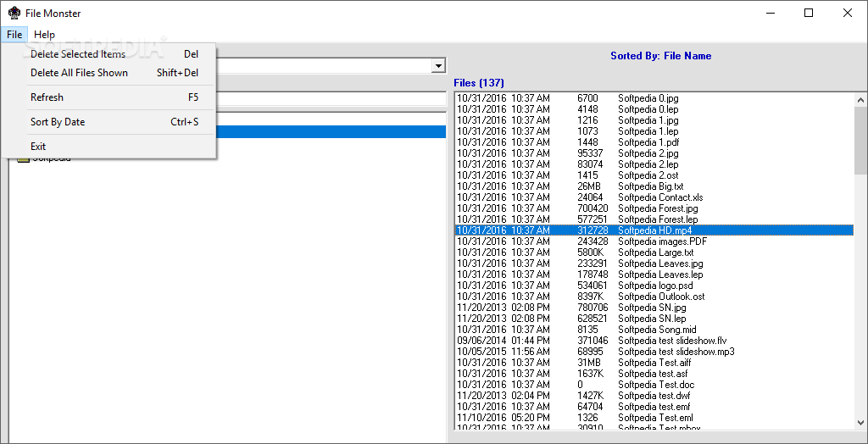Select the highlighted folder tree row
Viewport: 868px width, 444px height.
point(331,132)
